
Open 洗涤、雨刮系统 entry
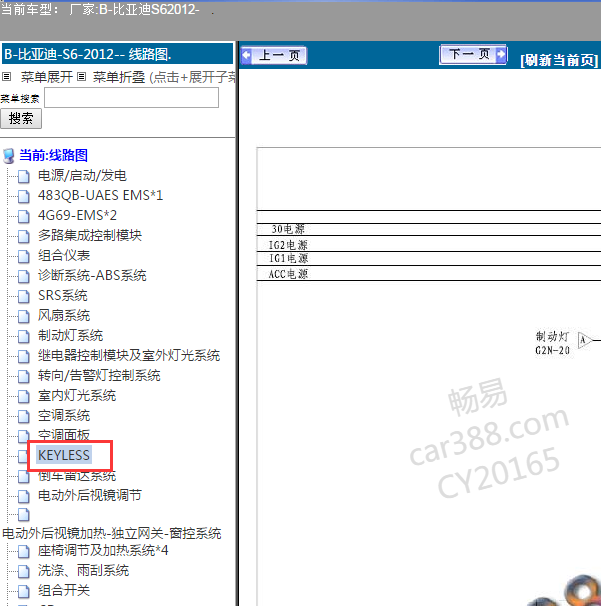83,570
